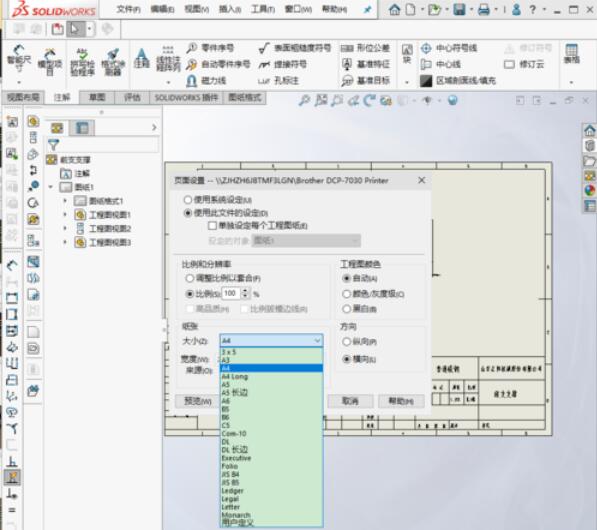The height and width of the screenshot is (530, 597).
Task: Switch to the View Layout (视图布局) tab
Action: tap(23, 97)
